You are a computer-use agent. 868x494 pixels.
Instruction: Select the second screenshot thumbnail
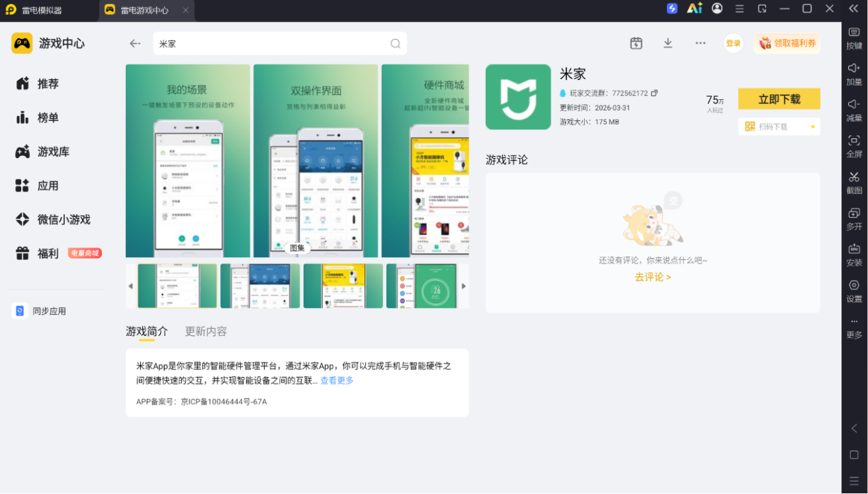[260, 286]
